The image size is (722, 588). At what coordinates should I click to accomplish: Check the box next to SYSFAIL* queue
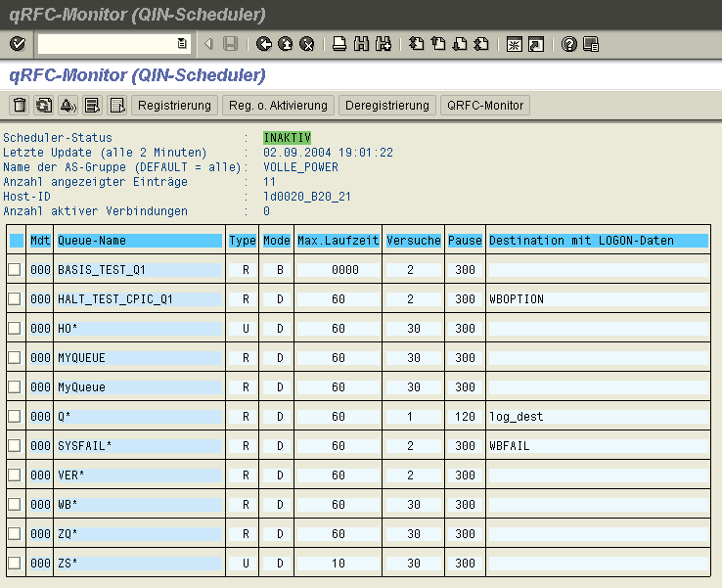click(x=15, y=446)
